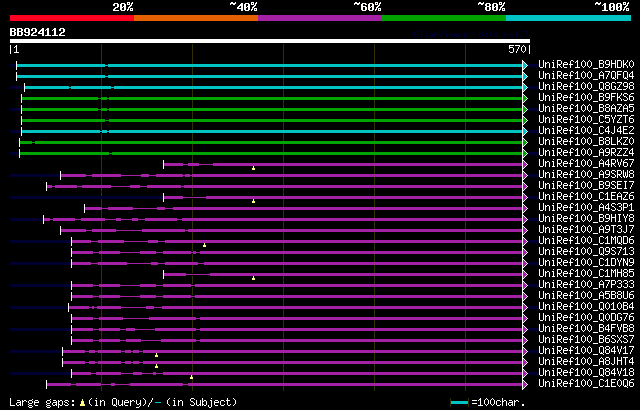The width and height of the screenshot is (640, 410).
Task: Click the yellow gap marker under the A4RV67 bar
Action: click(253, 168)
